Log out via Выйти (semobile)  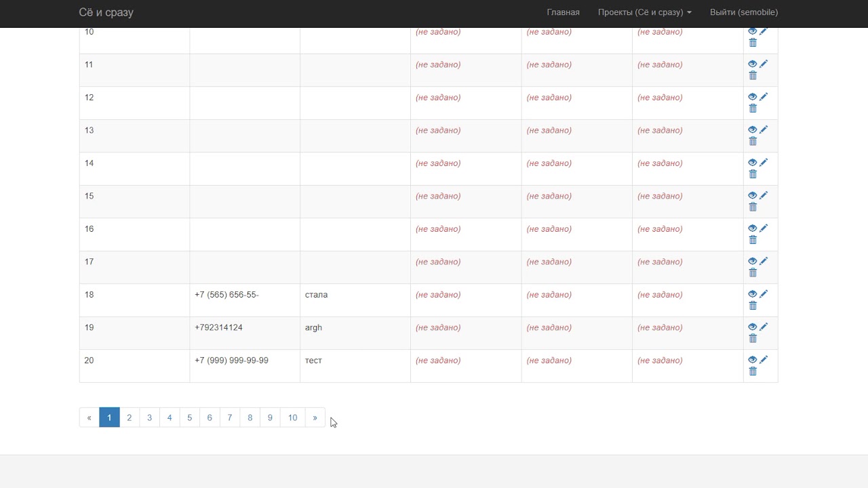click(744, 12)
